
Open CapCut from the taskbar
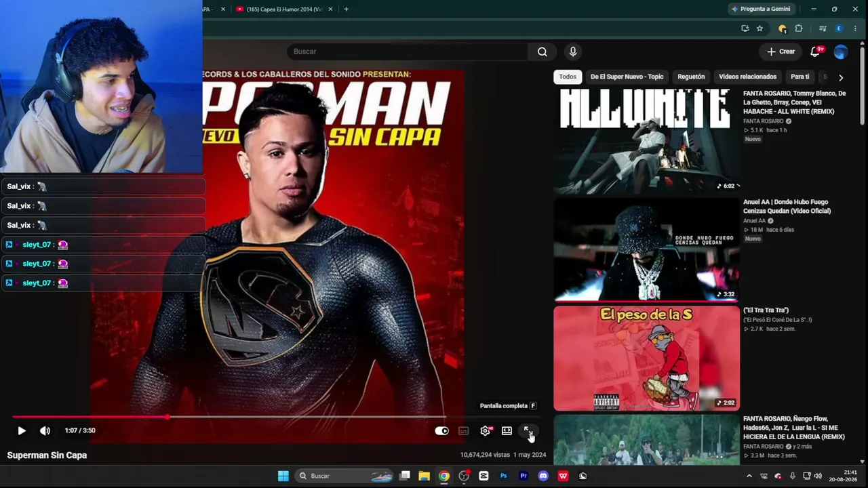point(484,476)
